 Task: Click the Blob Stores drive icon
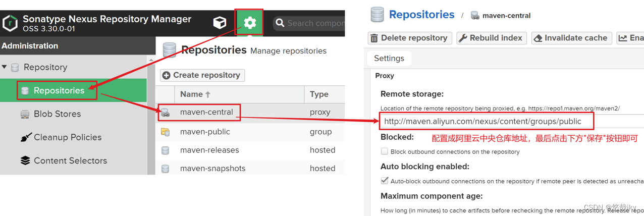[25, 115]
